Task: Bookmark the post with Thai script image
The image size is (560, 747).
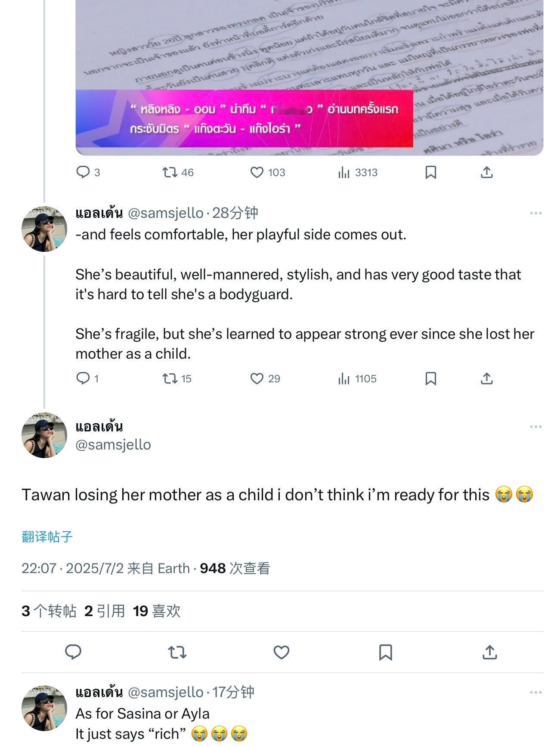Action: tap(431, 173)
